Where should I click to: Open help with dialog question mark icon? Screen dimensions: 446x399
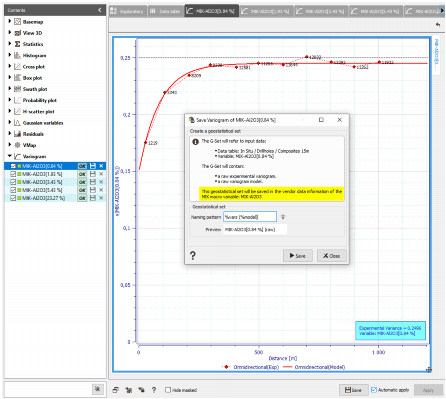pyautogui.click(x=193, y=256)
